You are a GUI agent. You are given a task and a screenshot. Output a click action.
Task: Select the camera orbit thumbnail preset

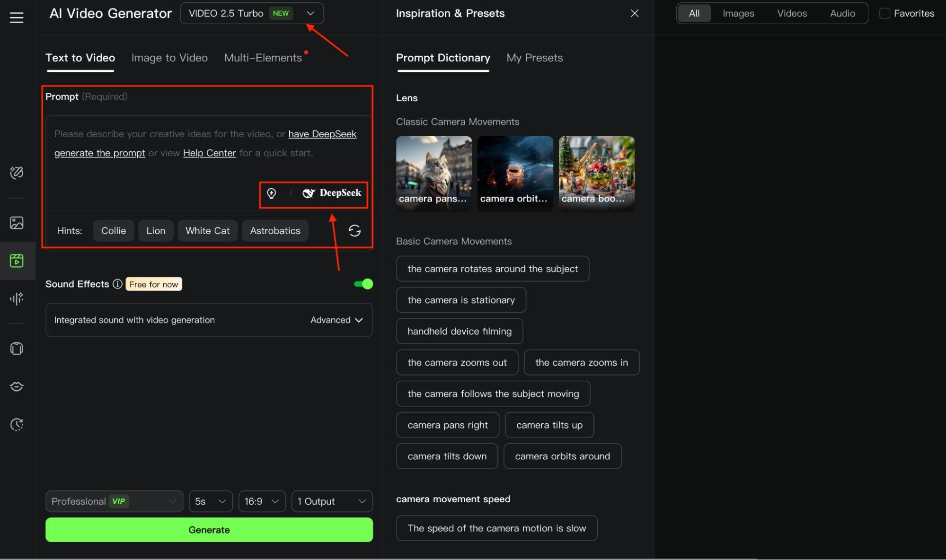click(x=515, y=174)
